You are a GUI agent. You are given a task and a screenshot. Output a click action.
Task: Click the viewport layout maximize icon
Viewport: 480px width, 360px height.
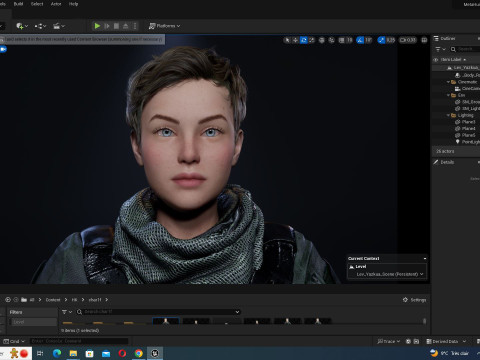[424, 40]
